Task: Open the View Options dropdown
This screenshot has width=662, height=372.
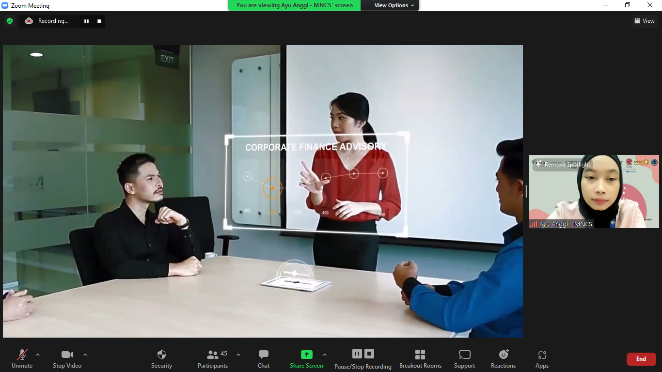Action: pyautogui.click(x=393, y=5)
